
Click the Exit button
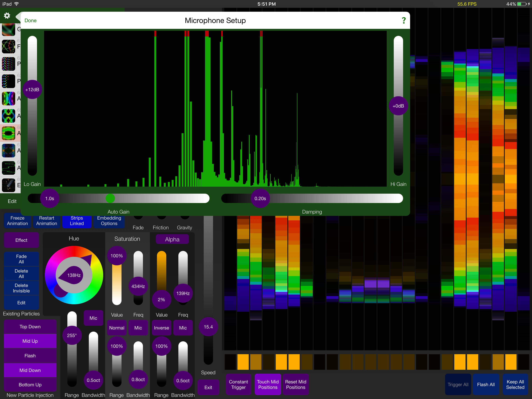click(x=208, y=387)
